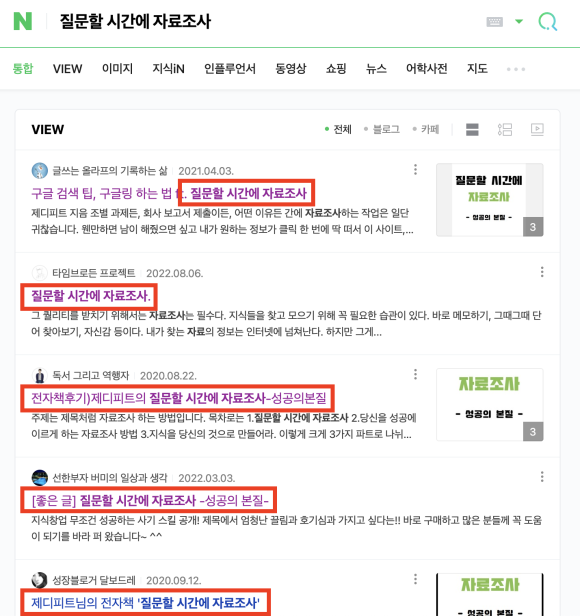Open the 전자책후기 제디피트 post link

179,398
